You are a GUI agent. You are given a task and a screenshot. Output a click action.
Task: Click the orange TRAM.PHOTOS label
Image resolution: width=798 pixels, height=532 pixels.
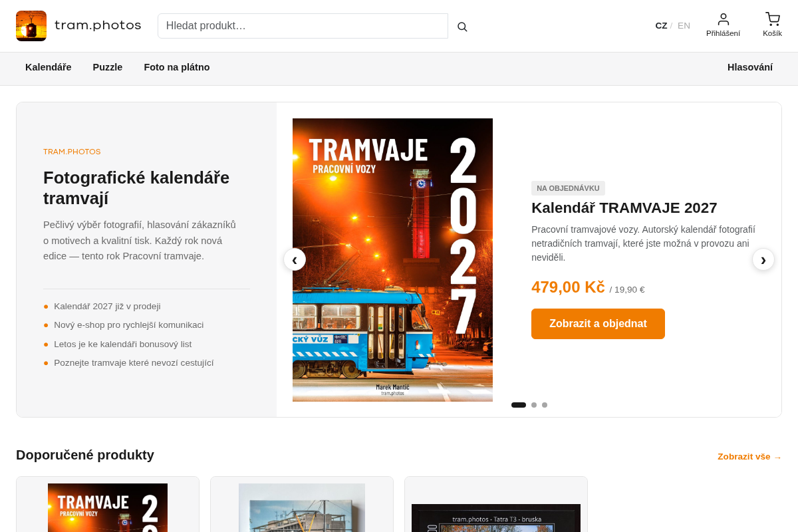[x=72, y=152]
